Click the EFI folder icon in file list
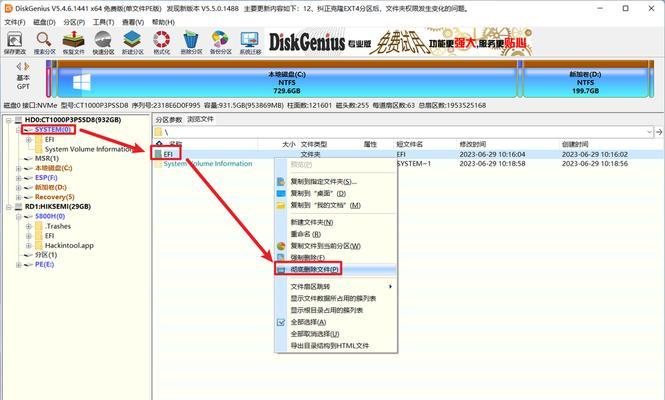This screenshot has height=400, width=665. (x=158, y=154)
